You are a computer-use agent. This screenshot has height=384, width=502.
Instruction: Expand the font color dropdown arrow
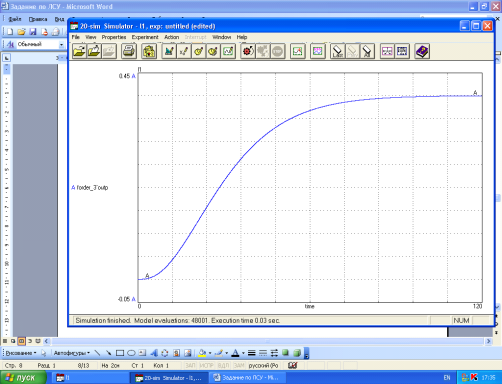coord(243,353)
